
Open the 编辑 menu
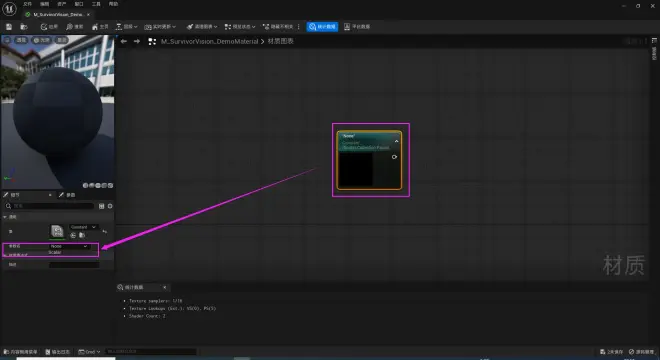(44, 4)
